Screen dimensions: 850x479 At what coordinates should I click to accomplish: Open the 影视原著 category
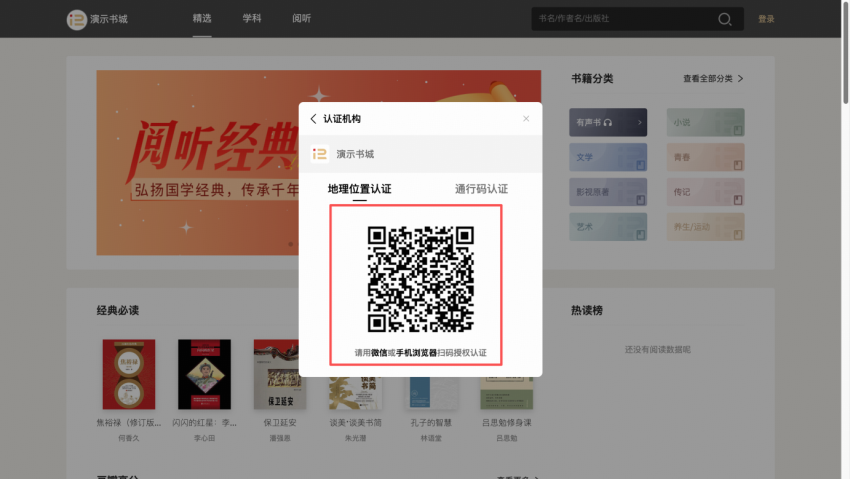click(x=608, y=192)
